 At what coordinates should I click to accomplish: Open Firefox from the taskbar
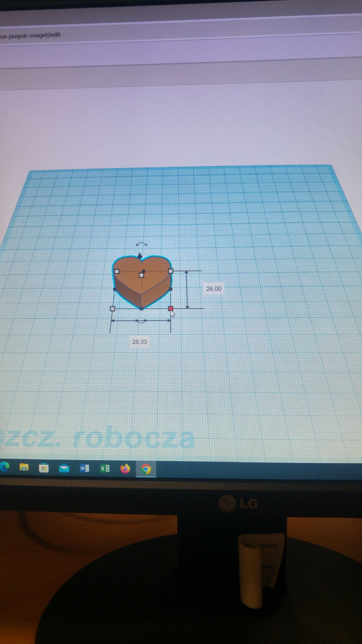click(125, 469)
